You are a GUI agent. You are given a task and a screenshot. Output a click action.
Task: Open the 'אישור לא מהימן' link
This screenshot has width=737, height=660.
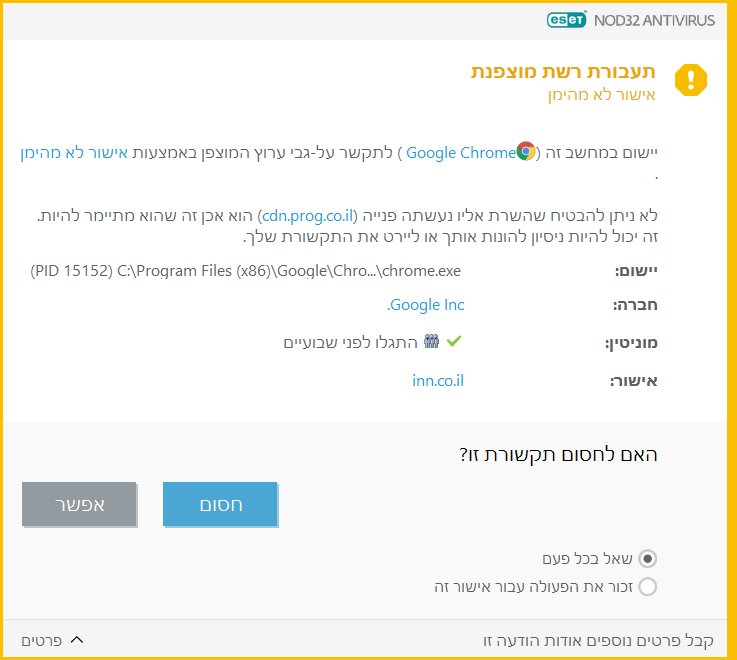point(74,153)
